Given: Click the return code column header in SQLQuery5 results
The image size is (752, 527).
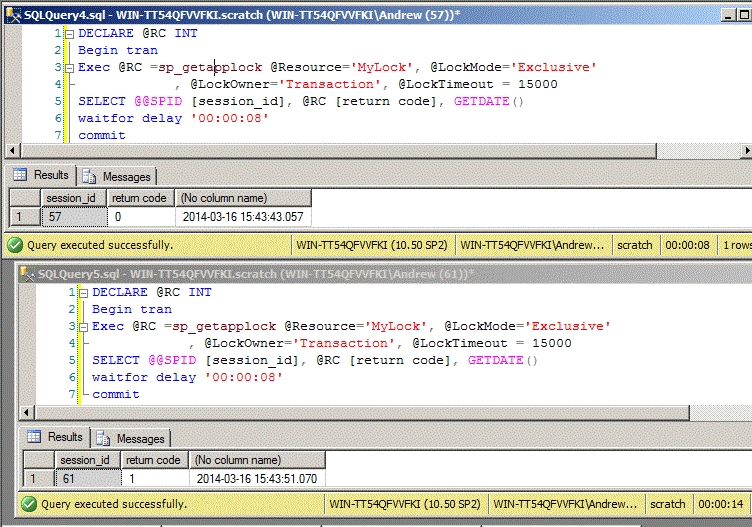Looking at the screenshot, I should (155, 460).
